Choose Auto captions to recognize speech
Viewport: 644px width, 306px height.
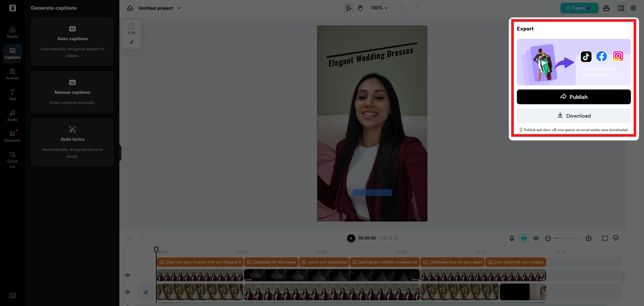click(72, 42)
